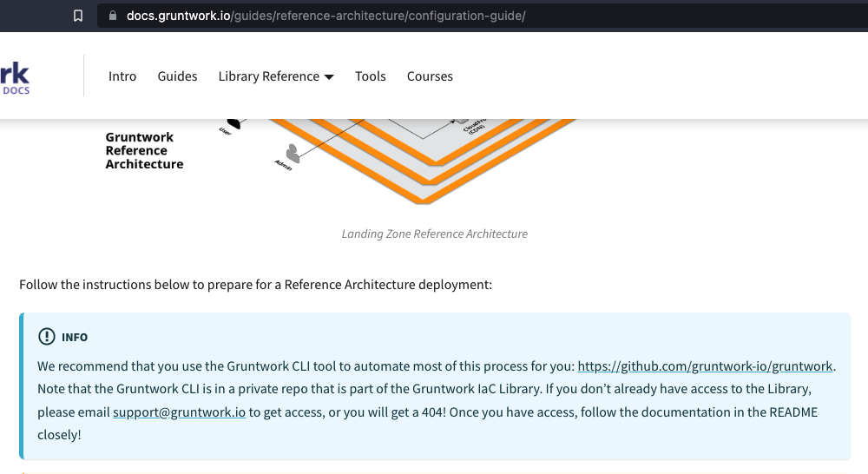The image size is (868, 474).
Task: Click the INFO heading text
Action: pos(75,337)
